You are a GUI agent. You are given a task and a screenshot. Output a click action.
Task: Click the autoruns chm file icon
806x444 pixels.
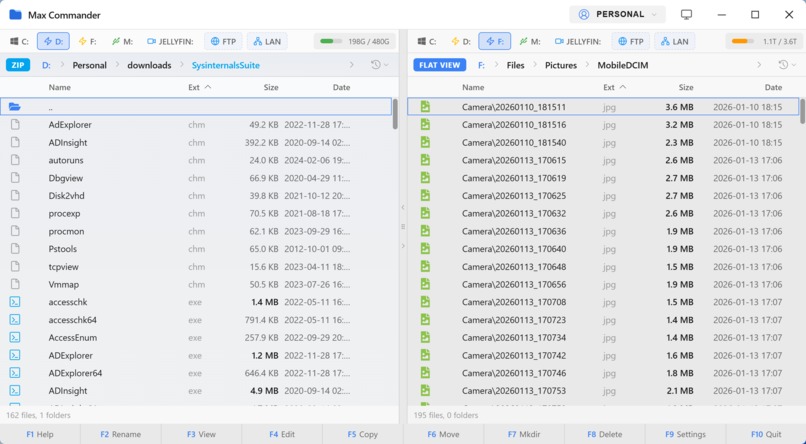click(x=15, y=160)
